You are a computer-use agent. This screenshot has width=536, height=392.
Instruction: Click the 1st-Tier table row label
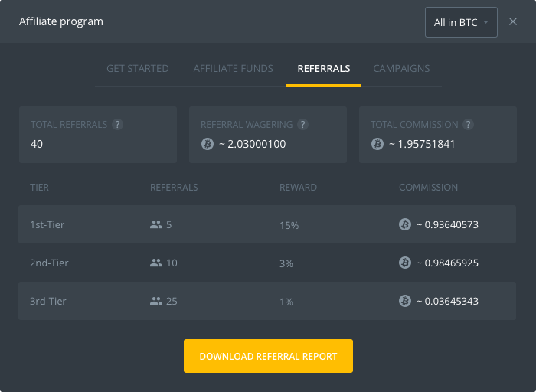49,224
